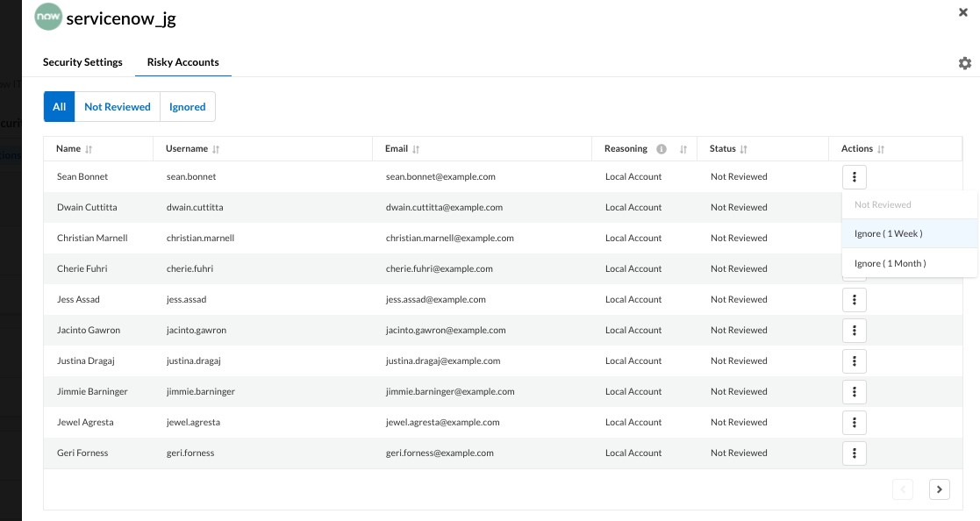The width and height of the screenshot is (980, 521).
Task: Sort by Status column arrows
Action: [x=743, y=149]
